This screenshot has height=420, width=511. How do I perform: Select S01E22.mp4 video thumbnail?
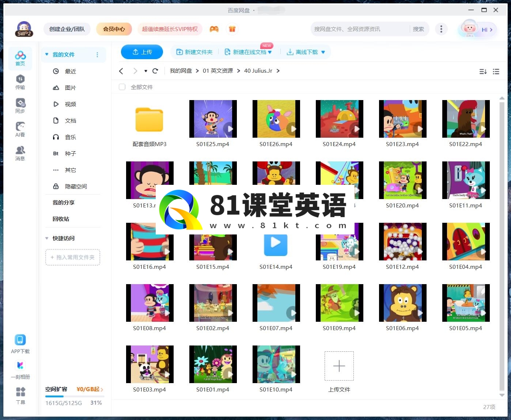pyautogui.click(x=466, y=119)
